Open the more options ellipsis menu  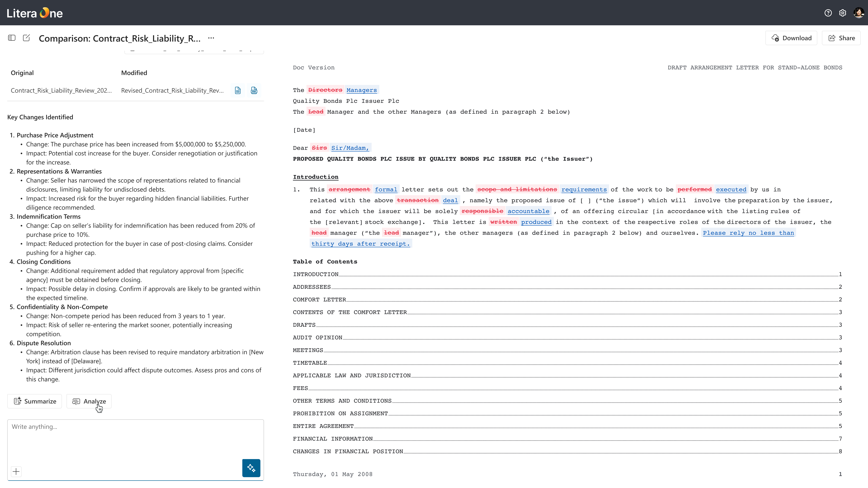tap(211, 38)
